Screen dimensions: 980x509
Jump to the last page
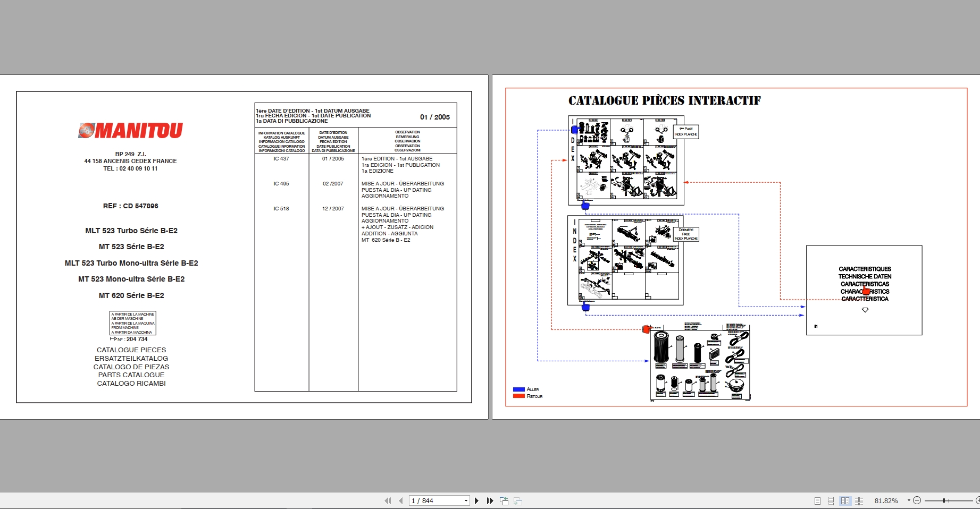pos(490,500)
